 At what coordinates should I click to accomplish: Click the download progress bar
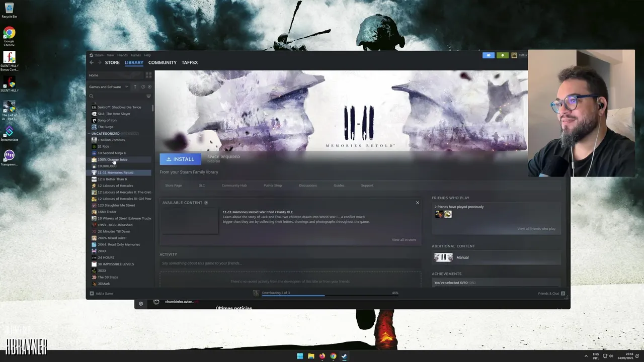[330, 296]
